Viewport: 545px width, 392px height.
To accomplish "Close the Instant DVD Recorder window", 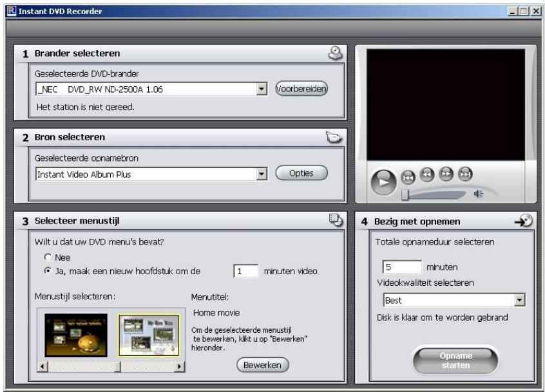I will [x=536, y=11].
